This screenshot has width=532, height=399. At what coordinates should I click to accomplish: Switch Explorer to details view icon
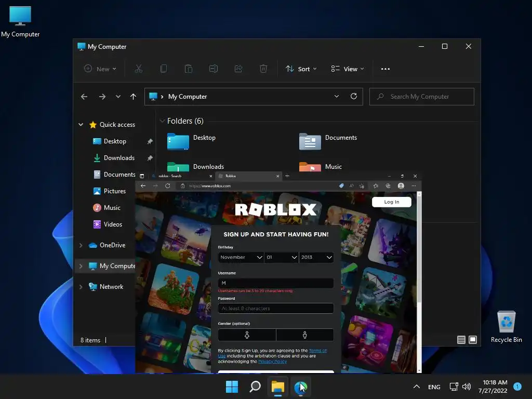[x=461, y=340]
